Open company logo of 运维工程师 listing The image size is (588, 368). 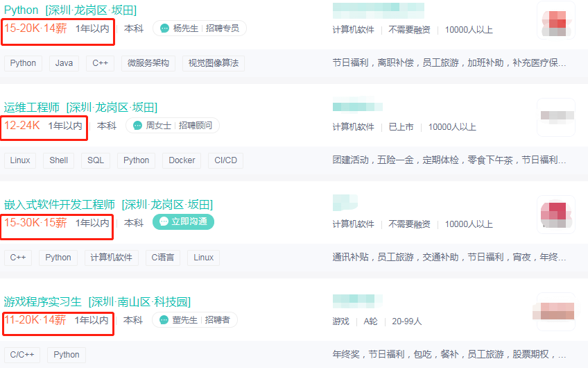click(x=556, y=117)
